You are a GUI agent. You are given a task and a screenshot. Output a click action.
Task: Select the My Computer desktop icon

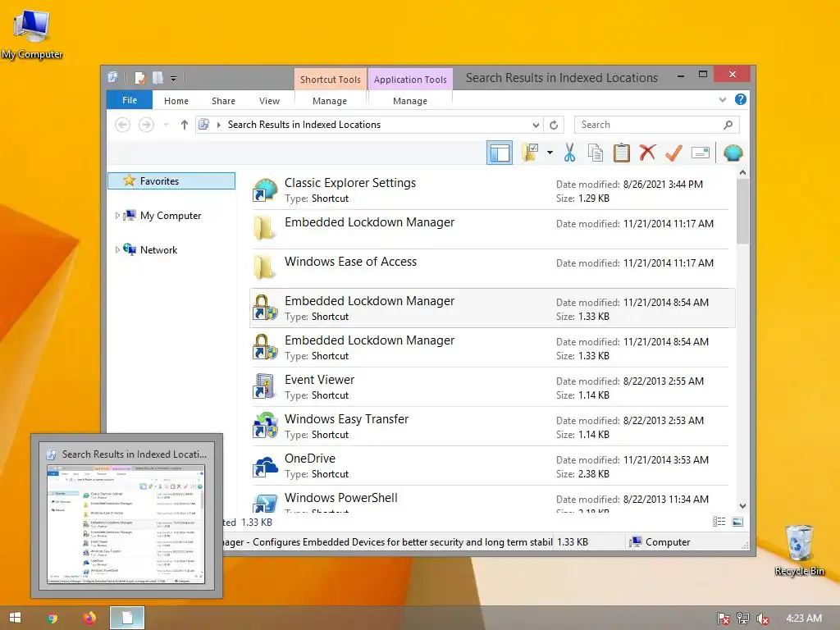point(32,33)
